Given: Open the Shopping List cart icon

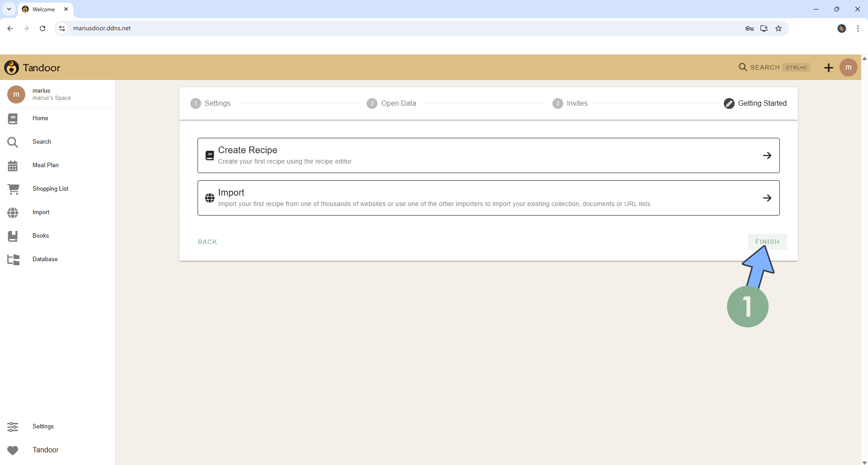Looking at the screenshot, I should pos(13,189).
